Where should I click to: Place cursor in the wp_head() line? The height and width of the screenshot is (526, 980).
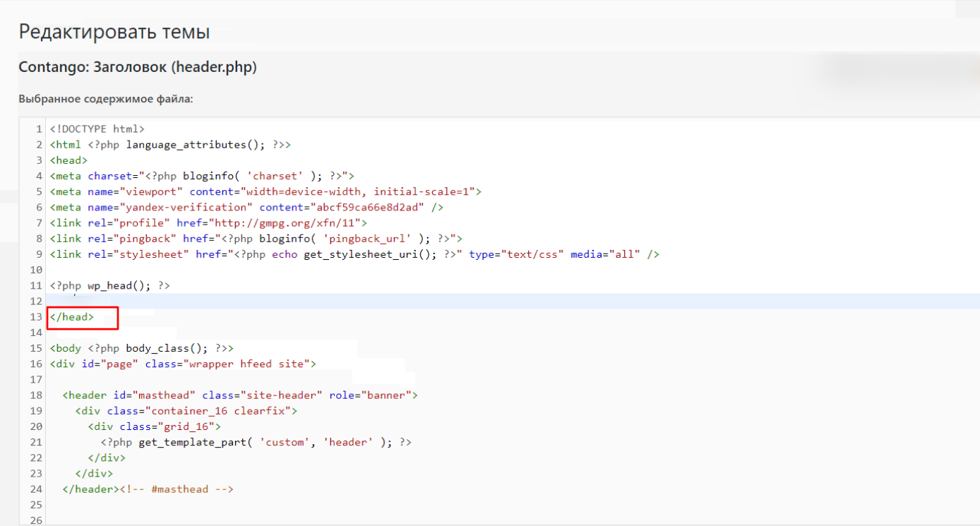(110, 286)
